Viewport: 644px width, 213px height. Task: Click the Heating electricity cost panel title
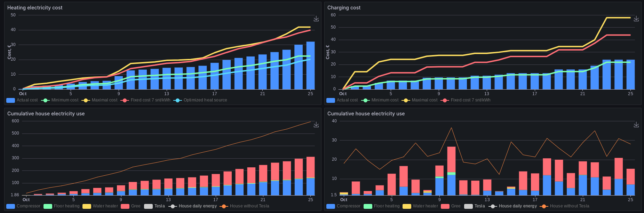click(35, 8)
